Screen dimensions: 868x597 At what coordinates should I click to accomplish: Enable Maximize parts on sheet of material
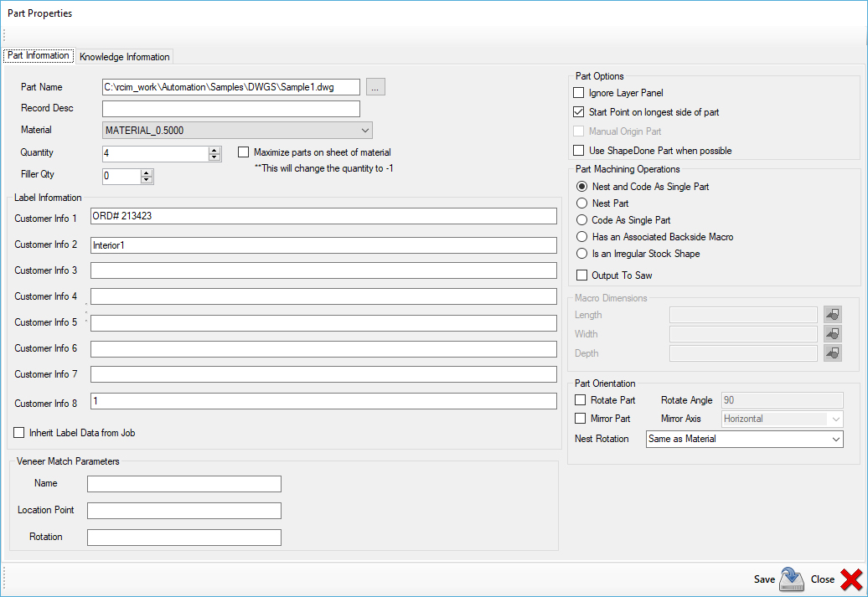pyautogui.click(x=244, y=152)
